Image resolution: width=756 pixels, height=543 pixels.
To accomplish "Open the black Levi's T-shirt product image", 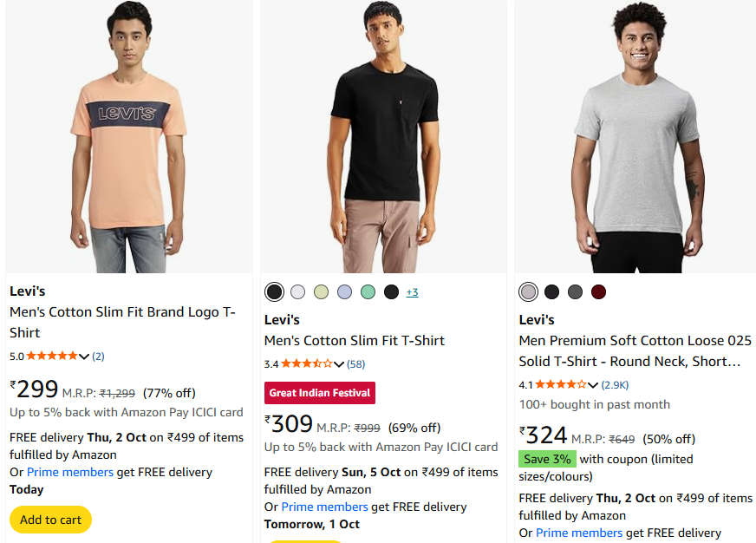I will click(383, 137).
